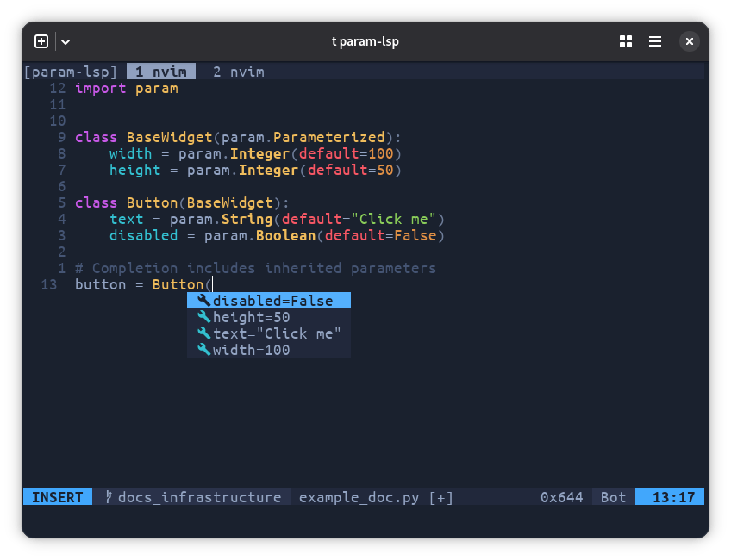Click the 0x644 hex value
731x560 pixels.
pos(561,497)
